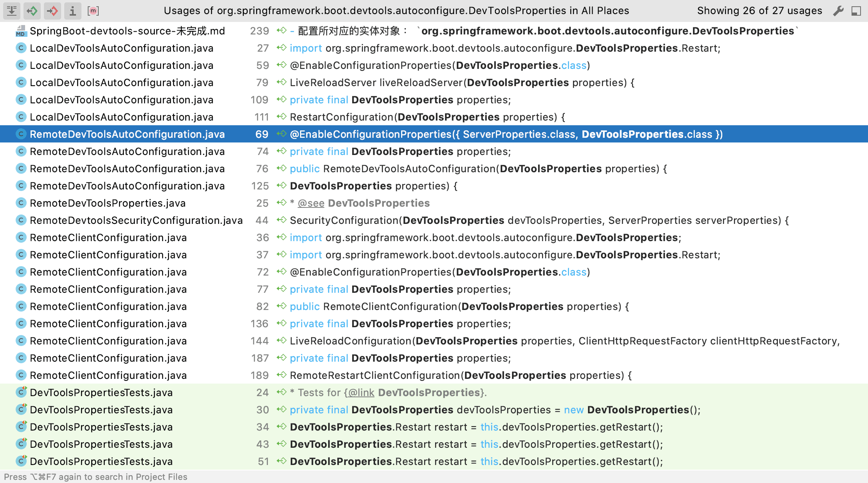868x483 pixels.
Task: Click the method group [m] icon
Action: [x=93, y=11]
